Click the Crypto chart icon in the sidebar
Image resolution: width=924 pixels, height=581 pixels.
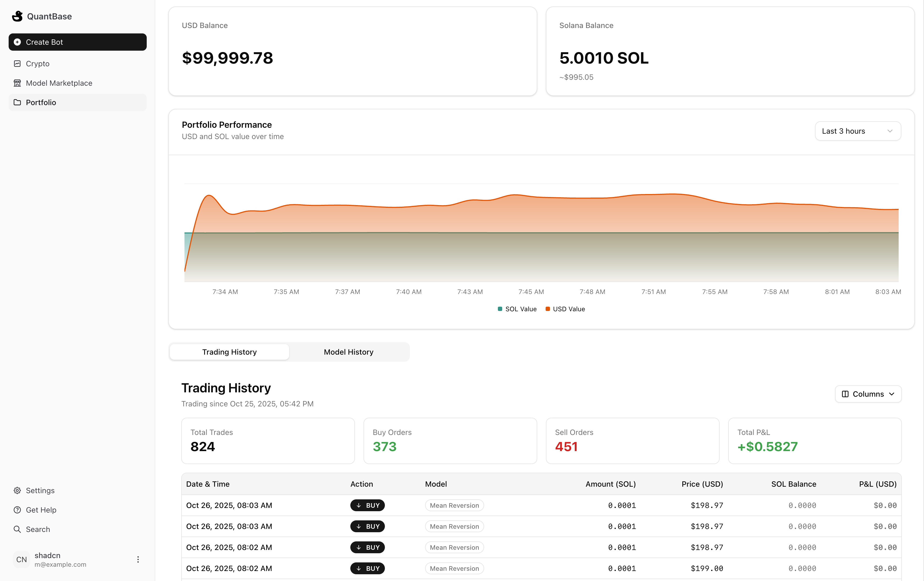pos(17,64)
